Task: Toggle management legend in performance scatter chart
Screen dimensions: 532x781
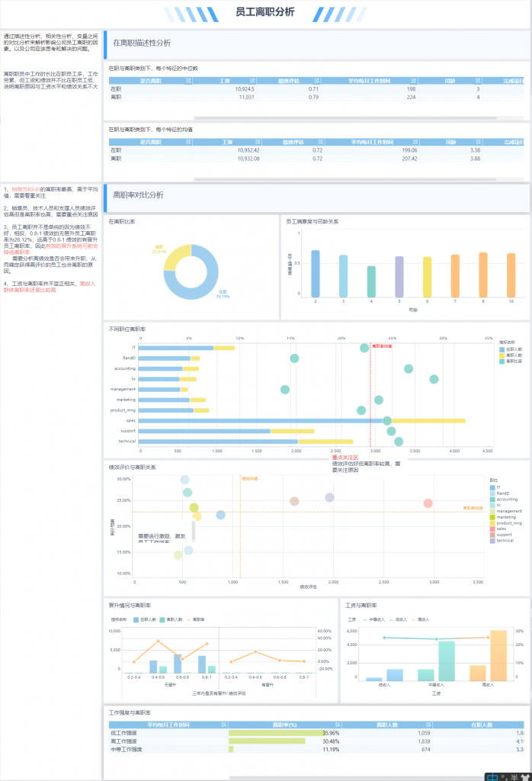Action: pyautogui.click(x=505, y=511)
